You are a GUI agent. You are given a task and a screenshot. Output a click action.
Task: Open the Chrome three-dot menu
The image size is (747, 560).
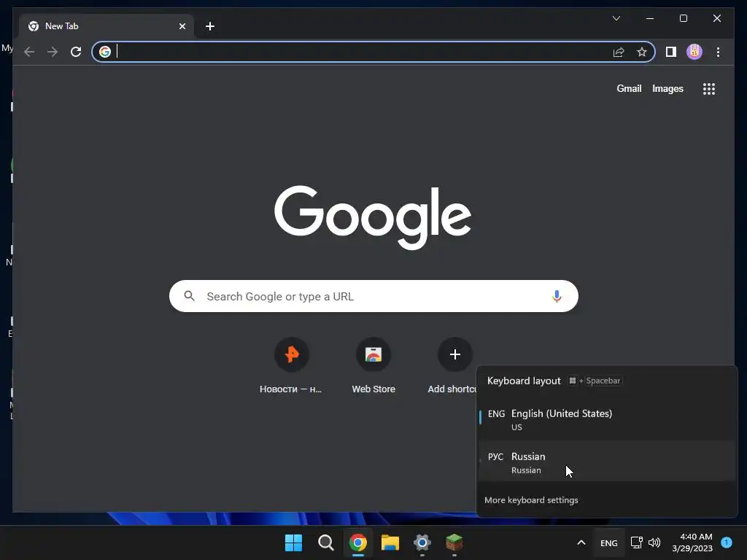click(718, 52)
